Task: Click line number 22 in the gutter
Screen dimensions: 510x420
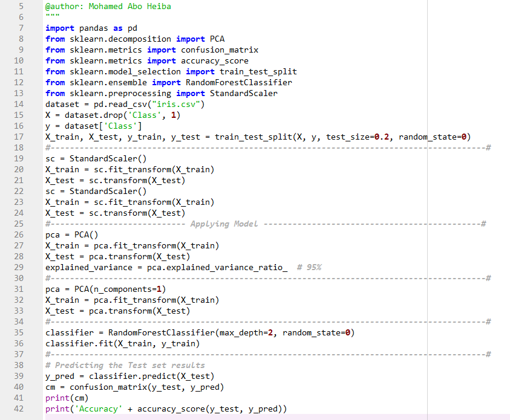Action: click(19, 192)
